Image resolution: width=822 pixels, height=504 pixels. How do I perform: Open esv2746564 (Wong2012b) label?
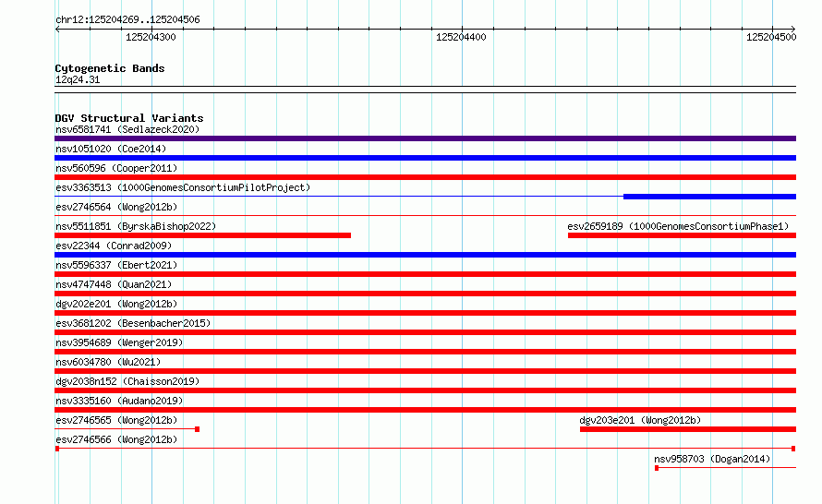pos(116,207)
